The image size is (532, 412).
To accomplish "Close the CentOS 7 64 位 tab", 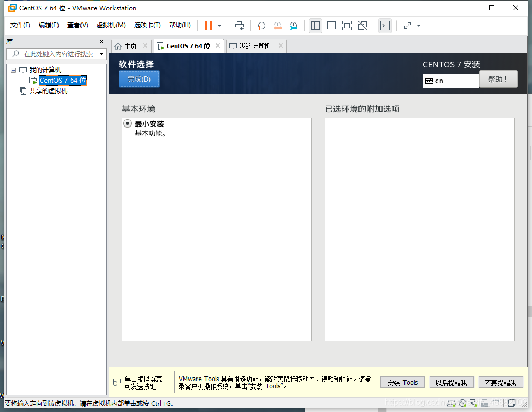I will coord(218,45).
